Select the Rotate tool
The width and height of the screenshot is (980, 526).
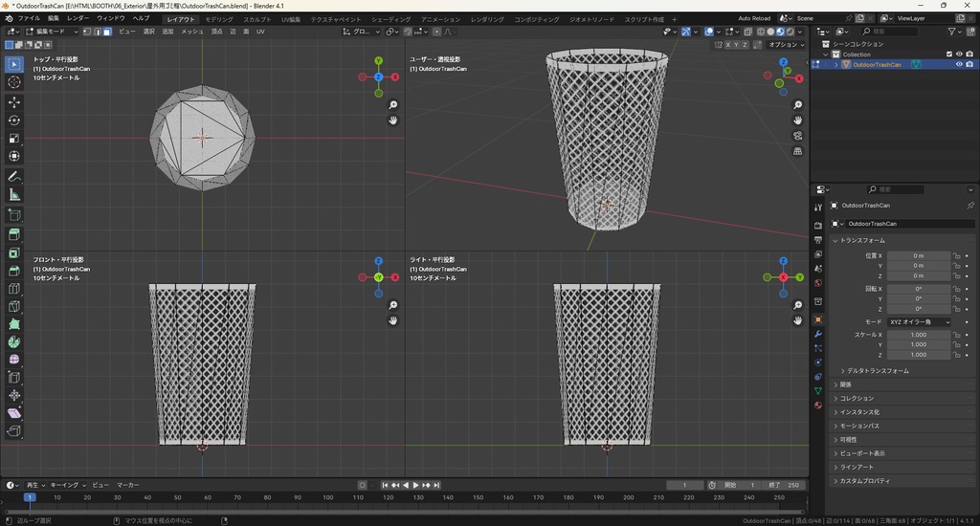click(14, 121)
